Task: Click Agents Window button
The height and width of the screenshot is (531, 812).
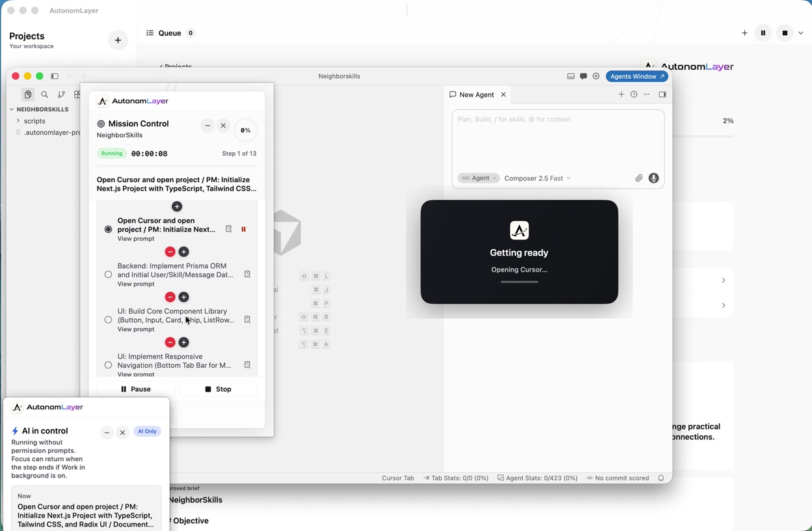Action: point(637,76)
